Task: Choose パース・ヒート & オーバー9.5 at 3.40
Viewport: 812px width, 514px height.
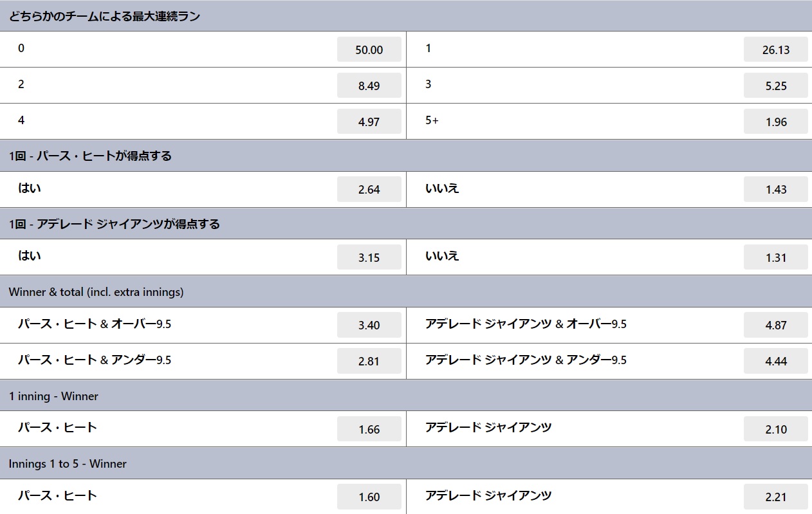Action: point(369,325)
